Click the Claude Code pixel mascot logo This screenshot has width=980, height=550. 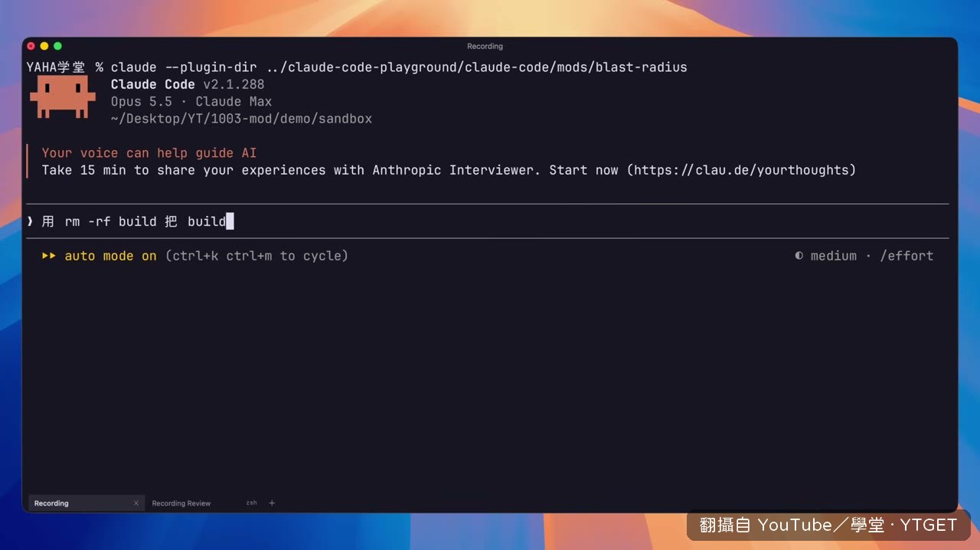pos(63,97)
